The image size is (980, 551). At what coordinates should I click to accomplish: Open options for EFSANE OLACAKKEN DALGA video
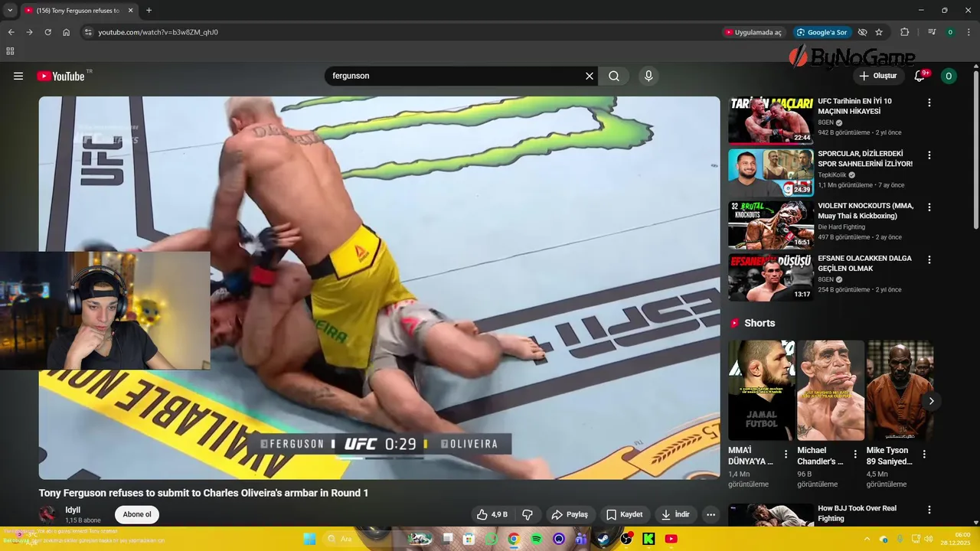pyautogui.click(x=929, y=260)
